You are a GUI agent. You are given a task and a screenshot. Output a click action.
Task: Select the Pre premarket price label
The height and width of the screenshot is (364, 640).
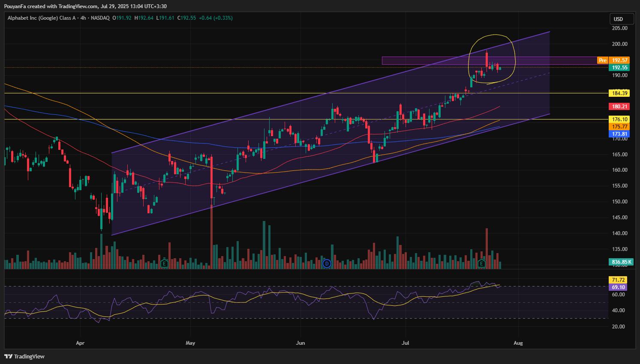tap(603, 60)
